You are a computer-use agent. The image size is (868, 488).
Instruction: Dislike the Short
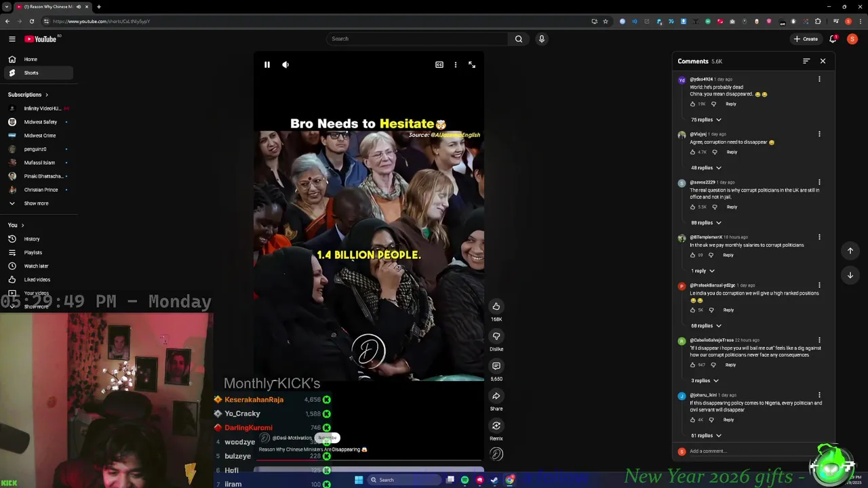coord(496,336)
